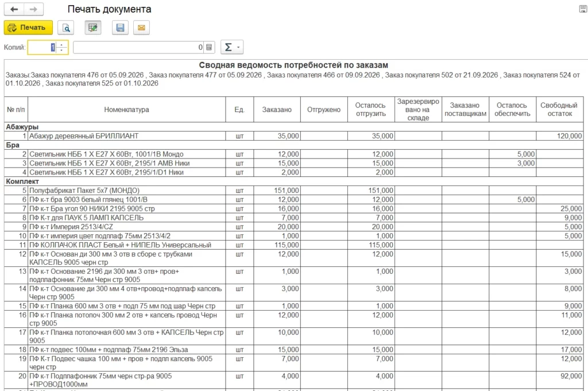Image resolution: width=588 pixels, height=391 pixels.
Task: Click the cell ПФ к-т бра 9003 белый глянец
Action: tap(127, 199)
